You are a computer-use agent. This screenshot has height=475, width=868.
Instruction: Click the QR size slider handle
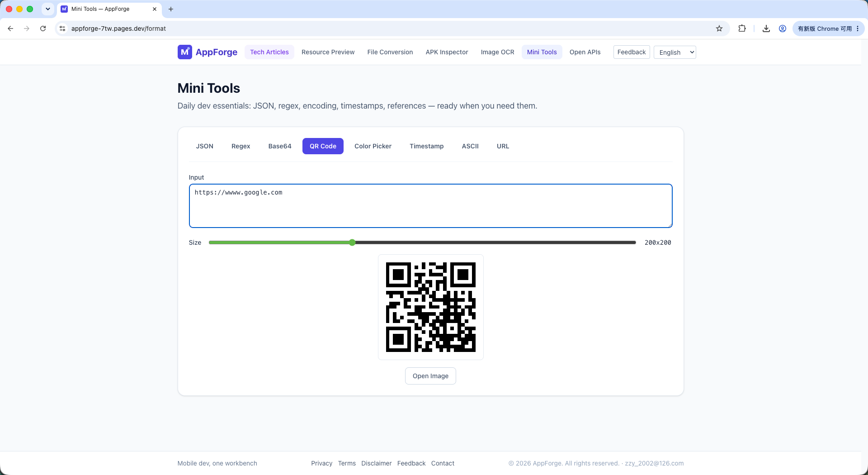click(x=352, y=242)
